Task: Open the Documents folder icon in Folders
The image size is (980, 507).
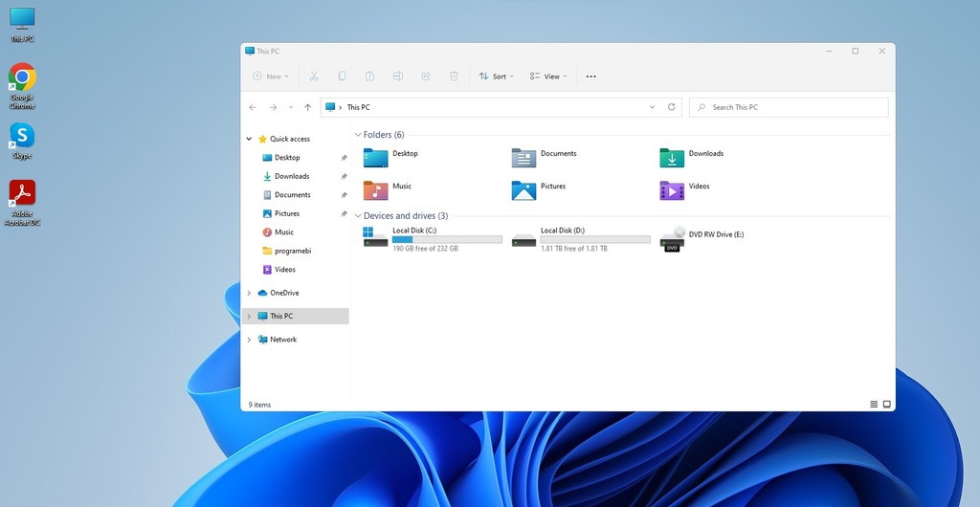Action: click(523, 158)
